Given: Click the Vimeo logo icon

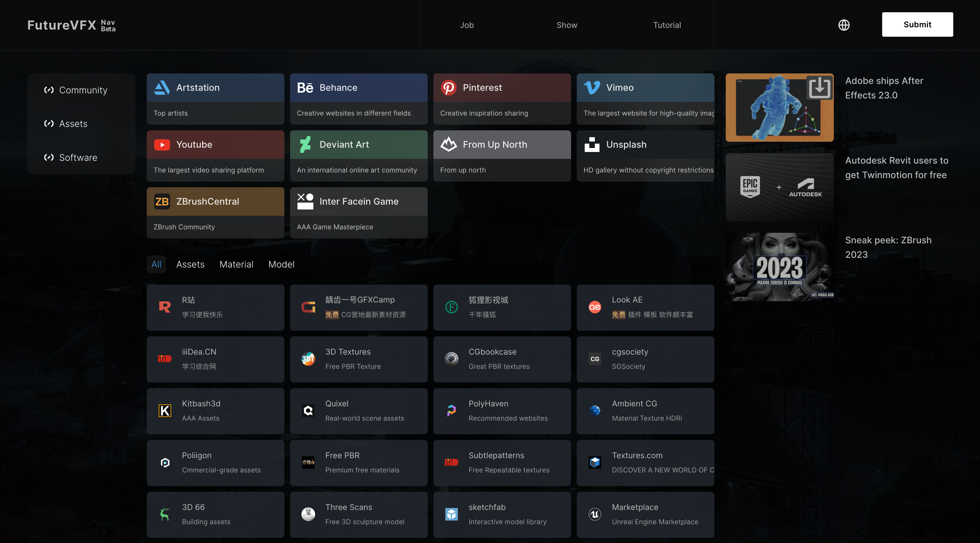Looking at the screenshot, I should tap(592, 88).
